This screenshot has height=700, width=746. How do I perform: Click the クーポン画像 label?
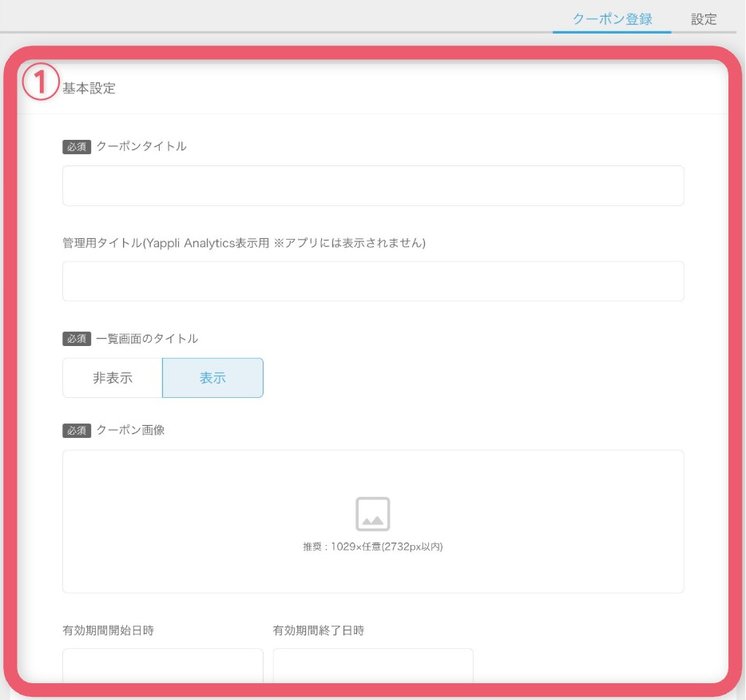[130, 430]
